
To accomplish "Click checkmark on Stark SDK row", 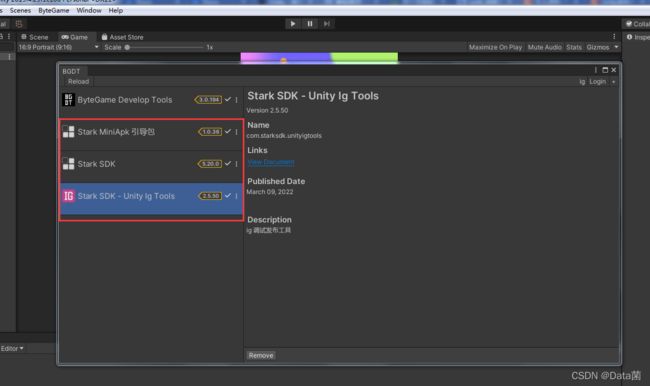I will click(228, 163).
